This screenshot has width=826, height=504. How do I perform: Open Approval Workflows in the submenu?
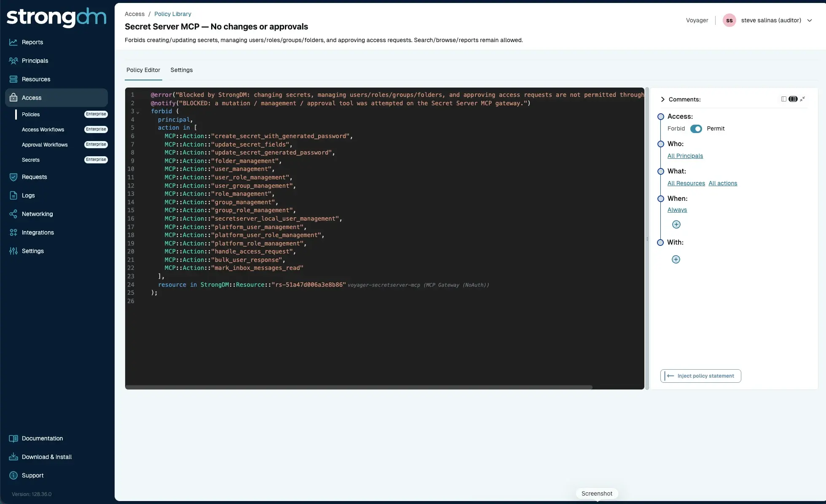point(45,145)
